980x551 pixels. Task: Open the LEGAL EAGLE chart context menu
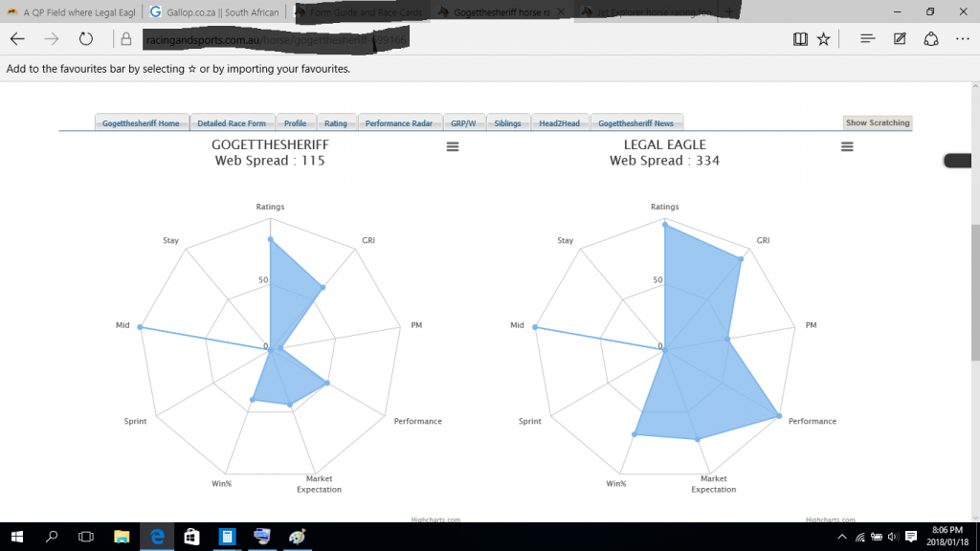click(847, 146)
